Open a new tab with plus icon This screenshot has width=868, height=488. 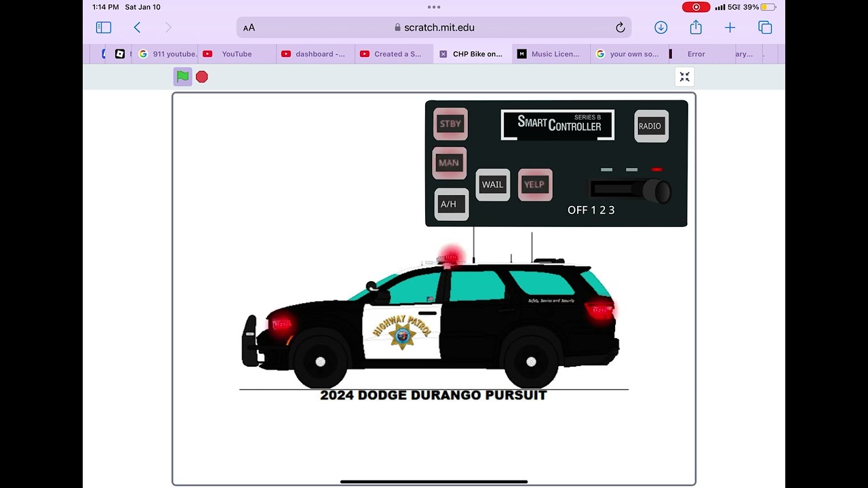point(730,27)
